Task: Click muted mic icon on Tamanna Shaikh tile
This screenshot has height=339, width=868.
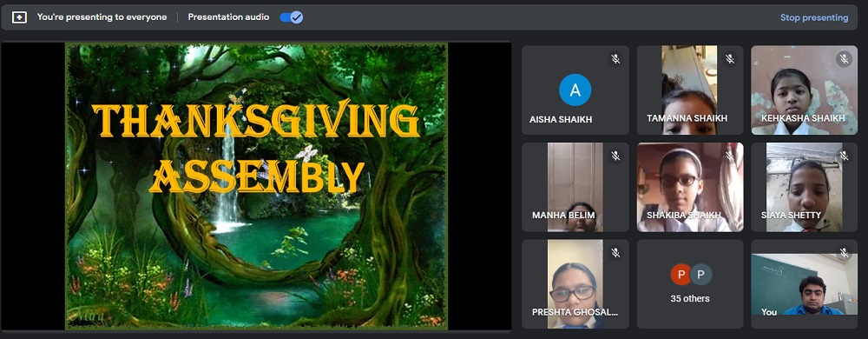Action: (x=730, y=59)
